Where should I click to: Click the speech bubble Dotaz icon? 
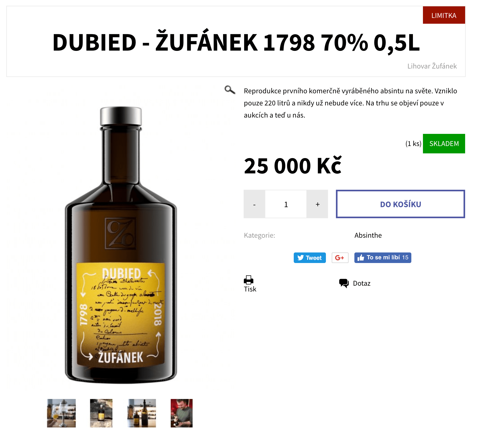pyautogui.click(x=344, y=283)
